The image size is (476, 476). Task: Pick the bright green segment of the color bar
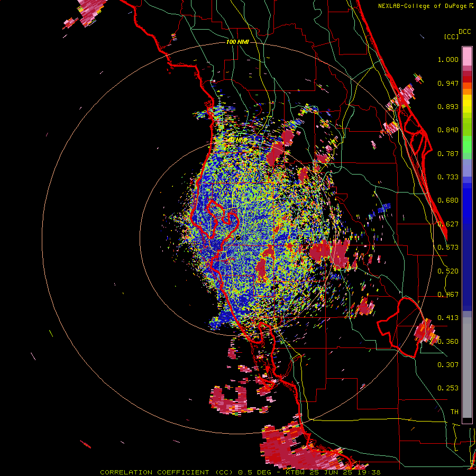click(467, 144)
